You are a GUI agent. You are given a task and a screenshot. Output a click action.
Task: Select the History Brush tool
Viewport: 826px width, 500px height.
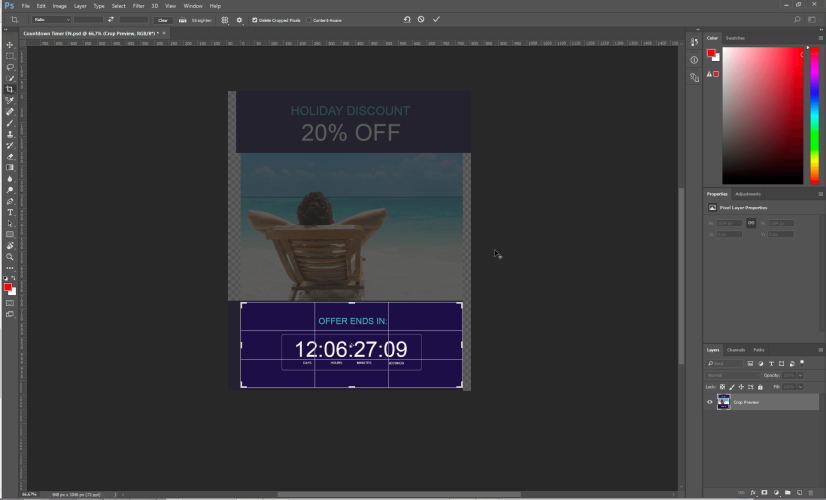click(x=10, y=145)
